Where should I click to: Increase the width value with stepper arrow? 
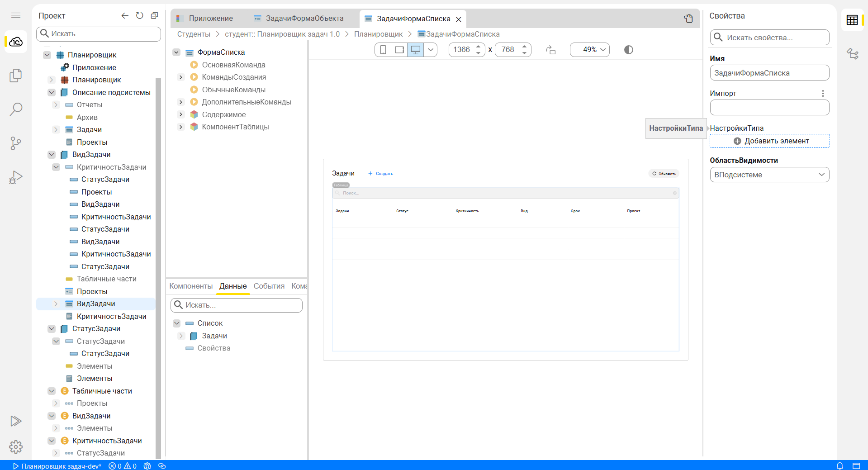(478, 47)
